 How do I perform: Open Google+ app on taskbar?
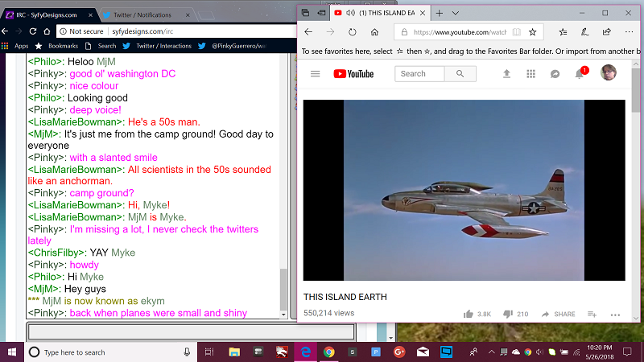398,352
